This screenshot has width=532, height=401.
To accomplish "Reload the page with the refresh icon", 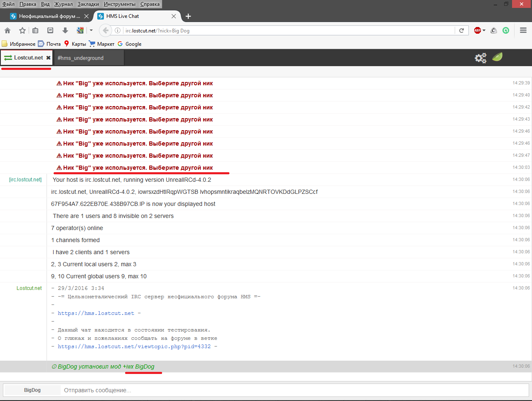I will tap(461, 30).
